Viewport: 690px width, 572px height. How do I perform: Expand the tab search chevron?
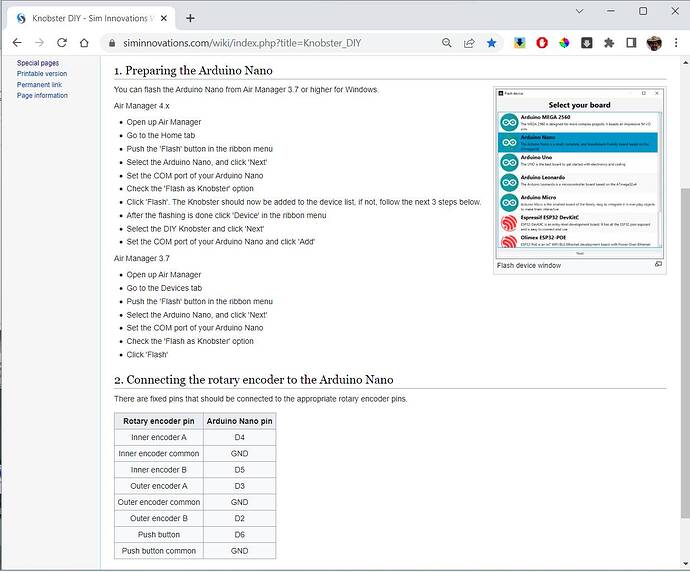tap(580, 11)
